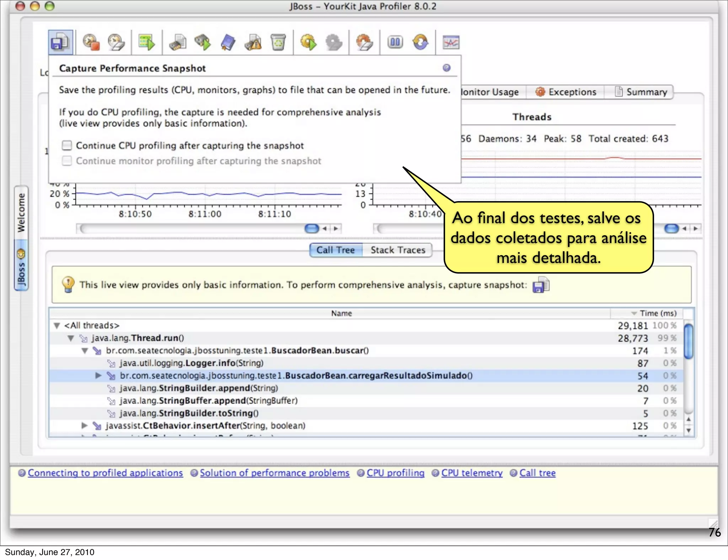
Task: Click the refresh circular arrows toolbar icon
Action: point(421,43)
